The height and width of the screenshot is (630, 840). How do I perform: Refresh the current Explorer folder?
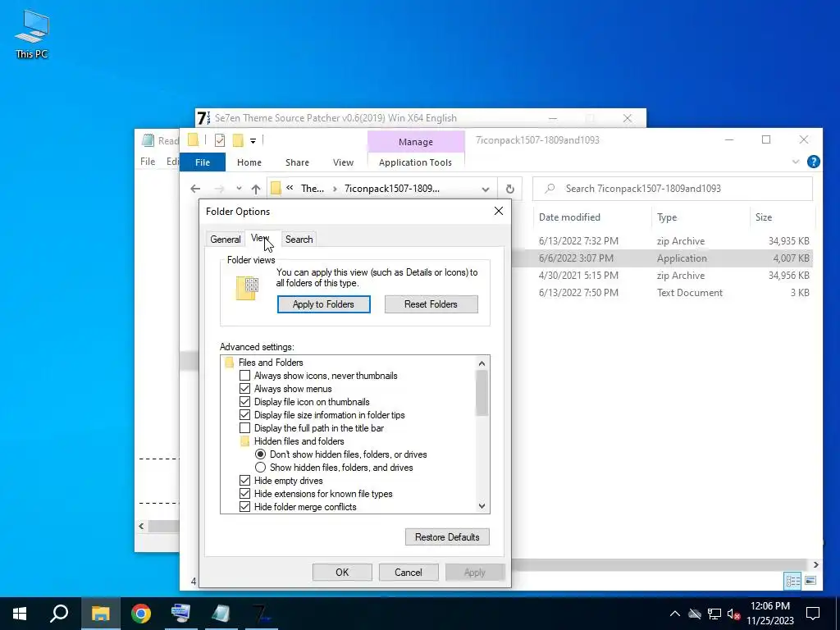pos(509,189)
